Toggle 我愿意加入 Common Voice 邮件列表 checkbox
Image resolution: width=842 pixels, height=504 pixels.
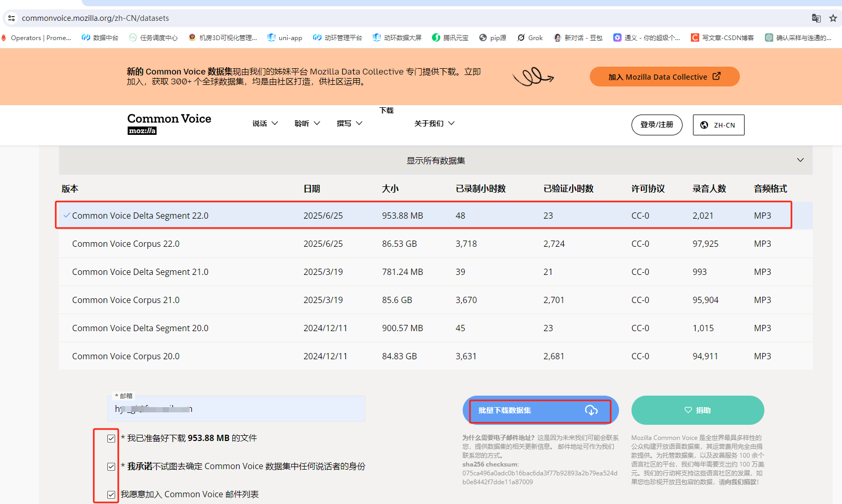point(111,495)
